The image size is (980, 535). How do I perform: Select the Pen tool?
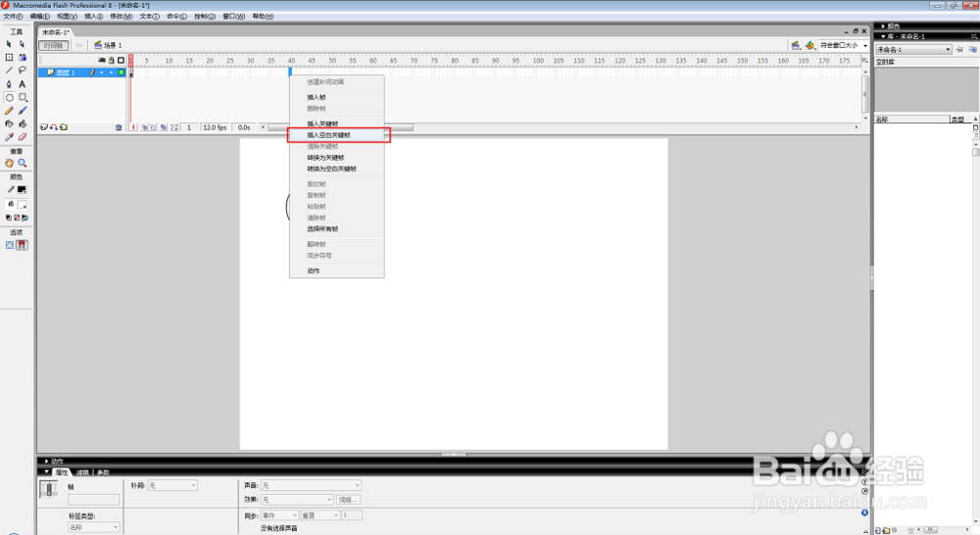(x=9, y=83)
